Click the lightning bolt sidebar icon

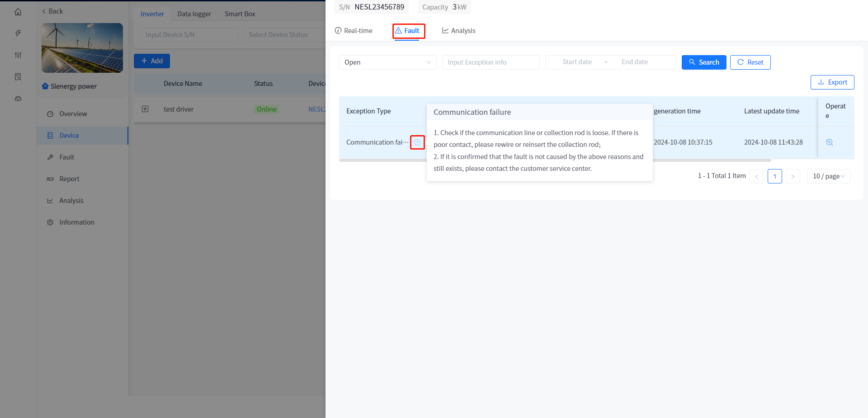click(x=18, y=33)
